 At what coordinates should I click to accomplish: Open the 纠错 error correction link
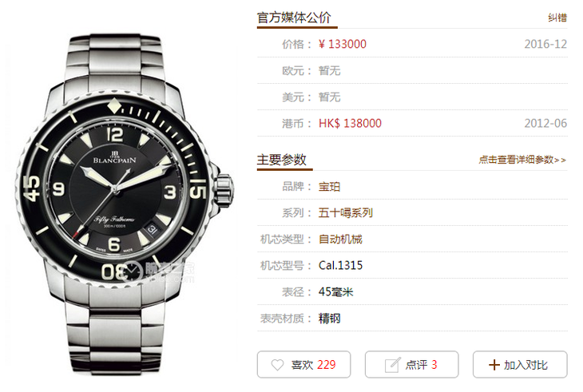point(557,18)
